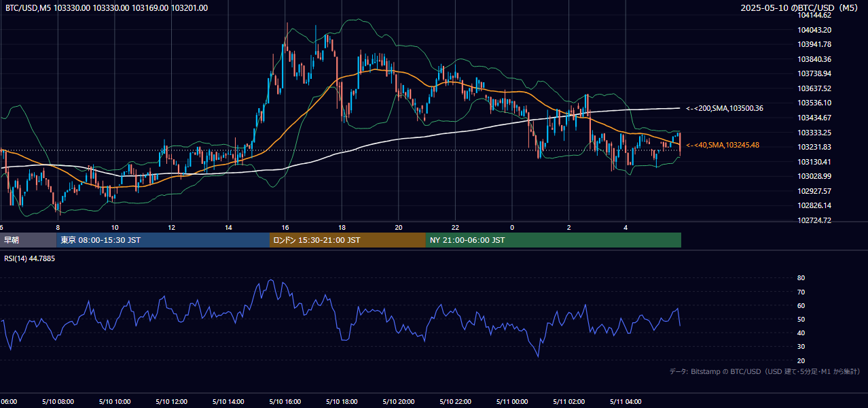Click the hour 22 tick on chart axis
The height and width of the screenshot is (408, 868).
456,227
